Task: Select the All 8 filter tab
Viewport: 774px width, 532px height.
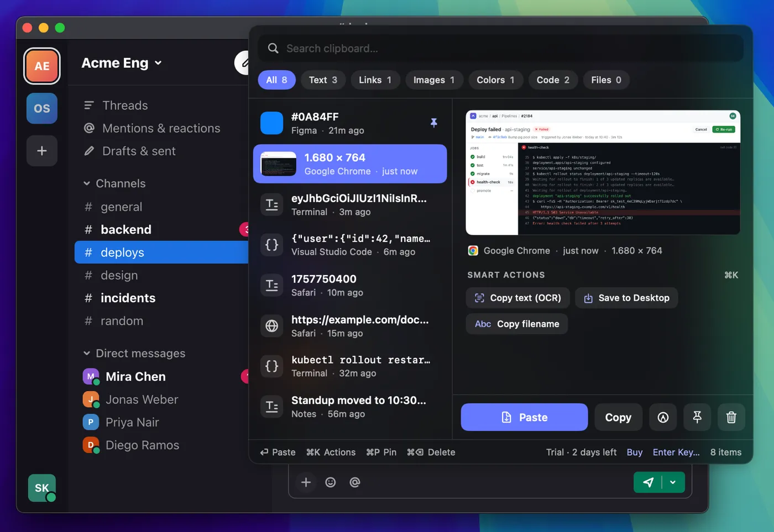Action: [276, 80]
